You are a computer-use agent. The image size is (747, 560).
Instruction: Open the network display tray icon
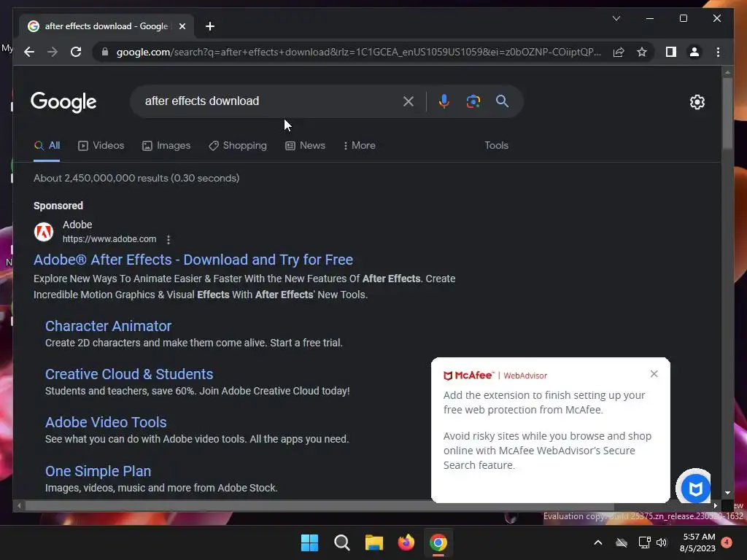click(644, 542)
